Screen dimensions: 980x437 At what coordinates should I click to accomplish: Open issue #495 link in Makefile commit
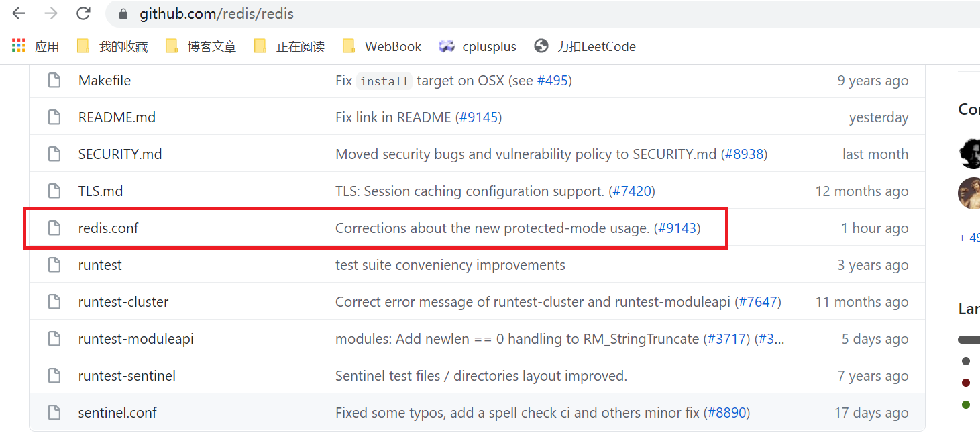point(553,81)
